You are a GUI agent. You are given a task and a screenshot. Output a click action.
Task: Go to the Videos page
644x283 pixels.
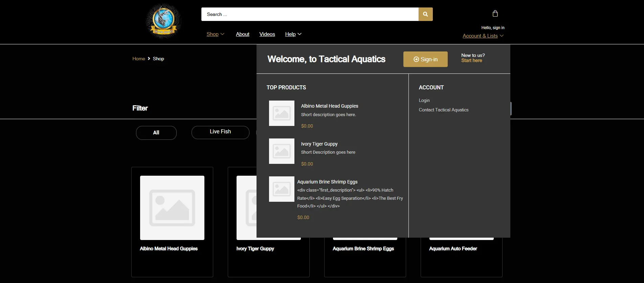pyautogui.click(x=267, y=34)
